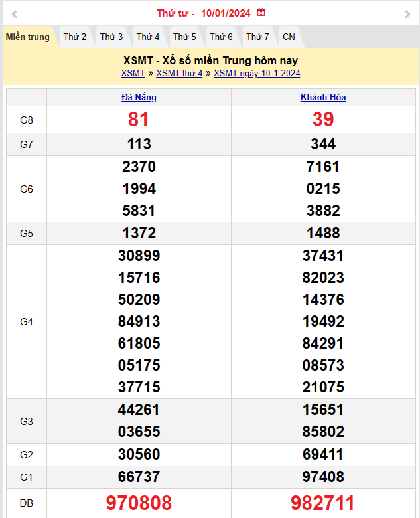Click the G3 row label
The width and height of the screenshot is (420, 518).
(27, 422)
